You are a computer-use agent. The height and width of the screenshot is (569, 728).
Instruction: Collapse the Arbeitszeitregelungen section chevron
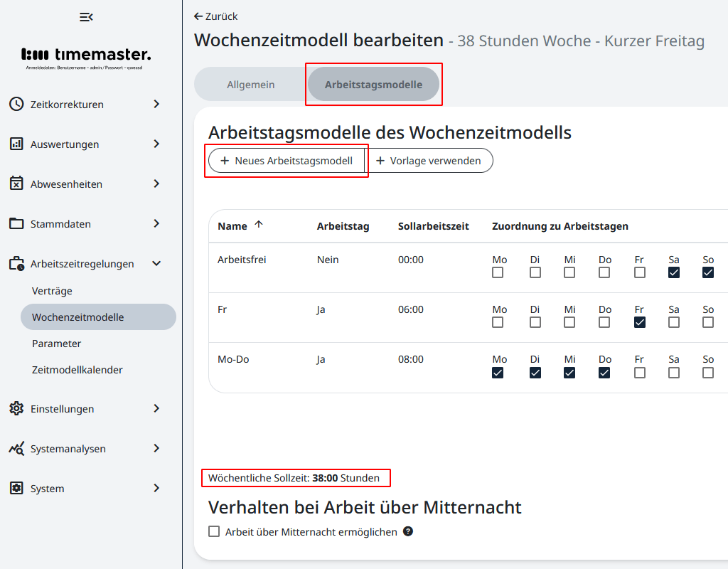156,263
